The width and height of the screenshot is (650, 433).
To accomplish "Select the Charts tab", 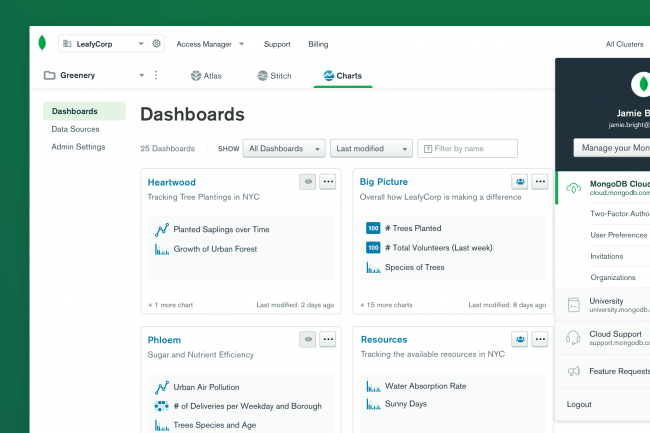I will pyautogui.click(x=343, y=76).
